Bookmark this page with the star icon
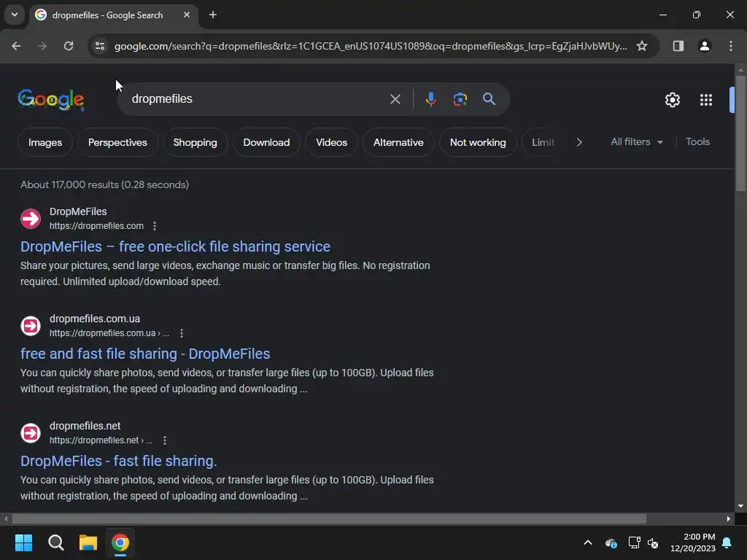The image size is (747, 560). [x=642, y=46]
